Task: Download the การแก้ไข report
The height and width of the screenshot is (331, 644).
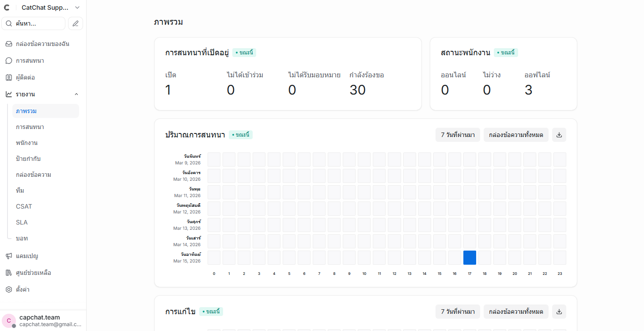Action: [559, 312]
